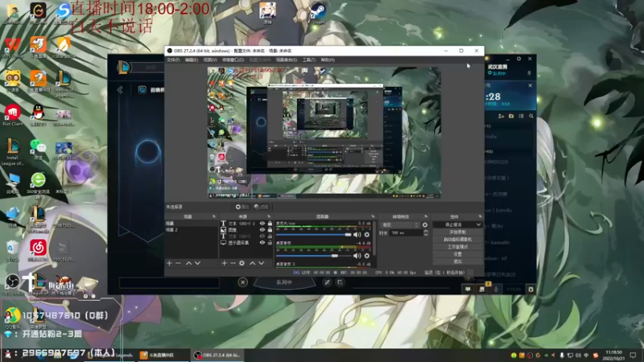Screen dimensions: 644x362
Task: Move source down in the sources list
Action: 261,263
